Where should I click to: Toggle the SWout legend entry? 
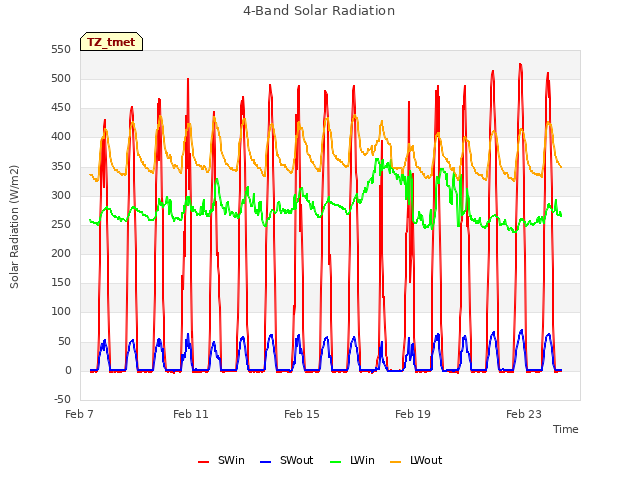(x=287, y=460)
